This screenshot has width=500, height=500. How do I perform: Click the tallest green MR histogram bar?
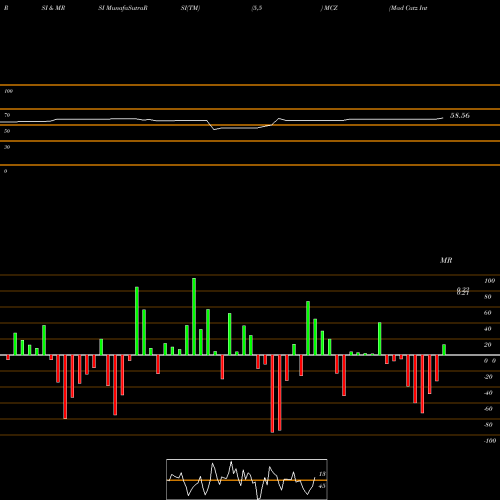pyautogui.click(x=194, y=316)
